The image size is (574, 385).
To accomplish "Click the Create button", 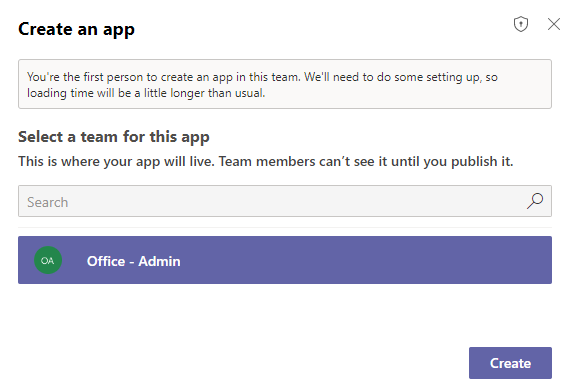I will [x=510, y=363].
